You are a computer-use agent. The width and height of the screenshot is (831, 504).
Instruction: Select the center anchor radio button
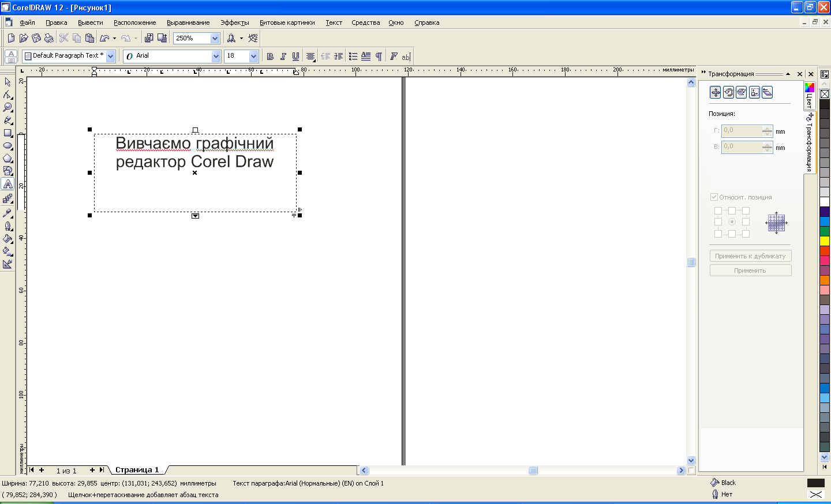(732, 222)
